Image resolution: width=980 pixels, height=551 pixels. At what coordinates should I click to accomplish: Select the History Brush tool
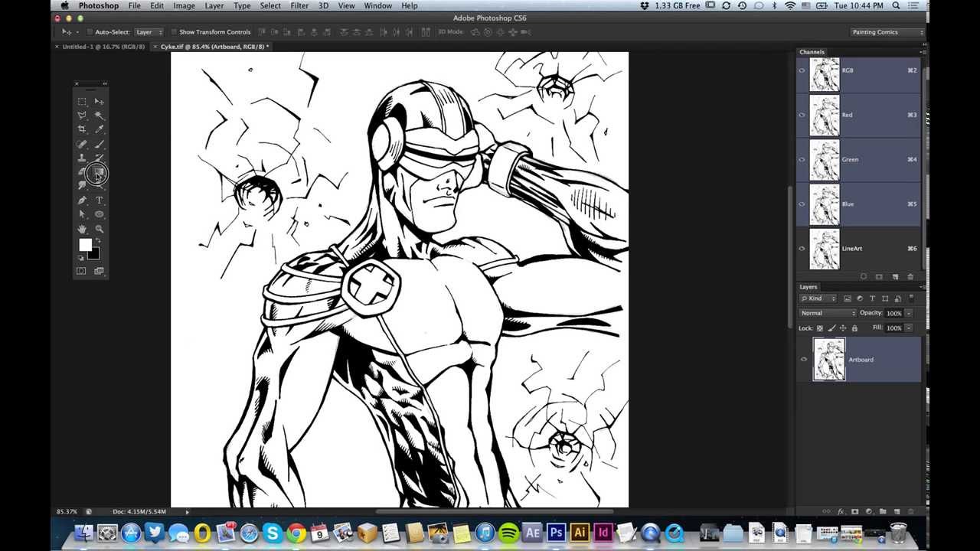(99, 158)
